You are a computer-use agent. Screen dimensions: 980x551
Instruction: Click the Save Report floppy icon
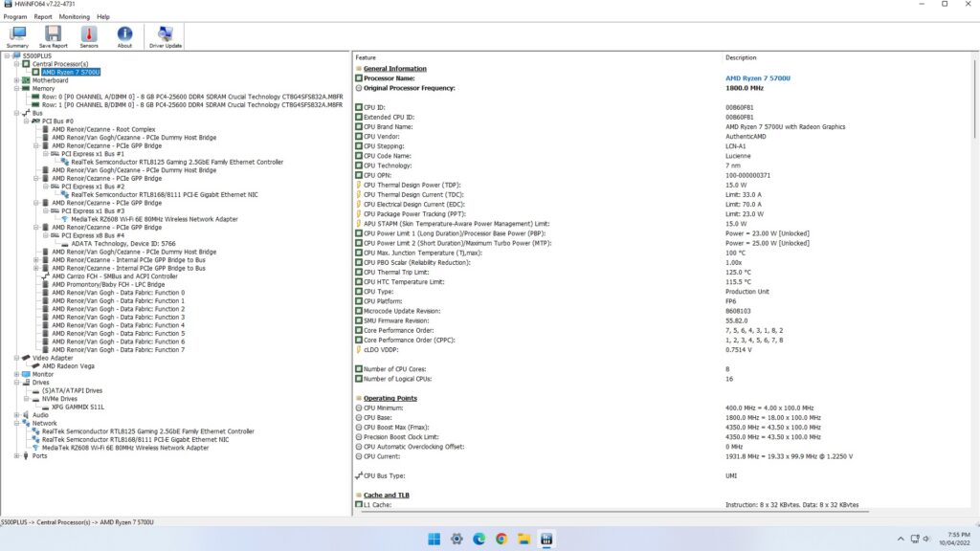(x=53, y=36)
